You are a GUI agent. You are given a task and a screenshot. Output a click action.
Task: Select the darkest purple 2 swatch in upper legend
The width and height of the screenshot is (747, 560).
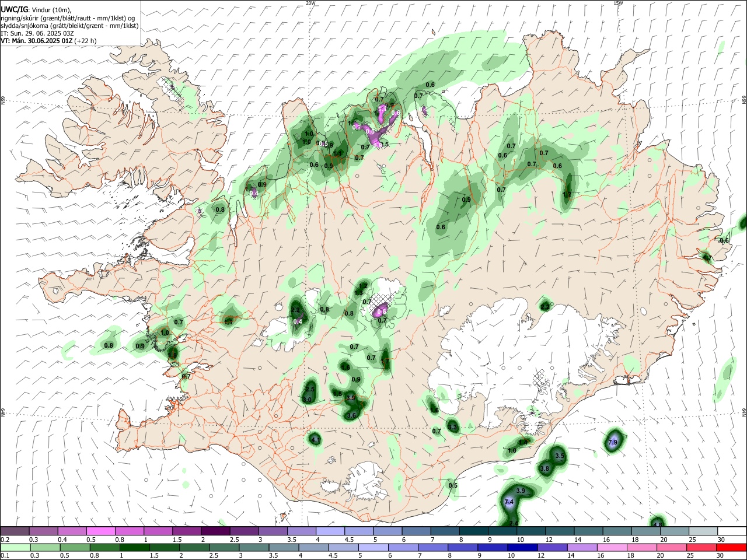pyautogui.click(x=215, y=531)
